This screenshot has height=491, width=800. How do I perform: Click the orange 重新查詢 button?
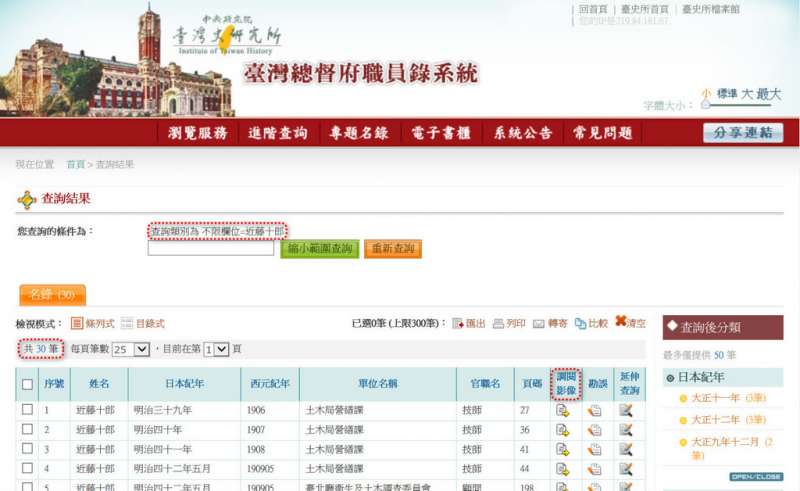tap(393, 249)
